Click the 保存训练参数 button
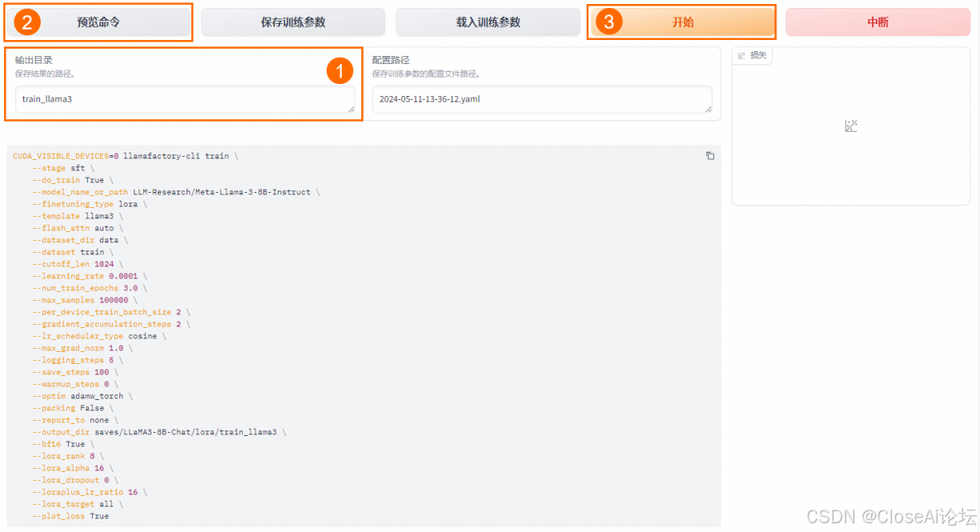This screenshot has height=532, width=980. (293, 22)
